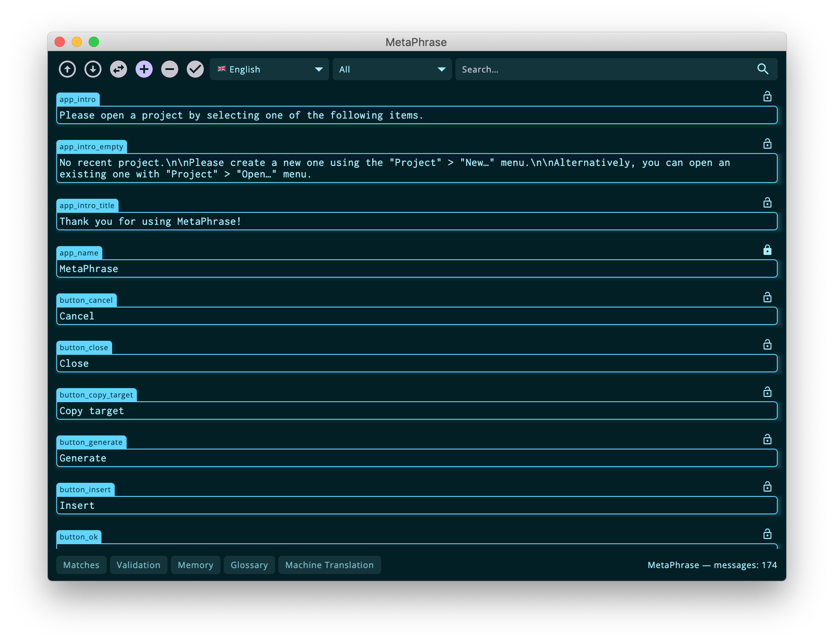
Task: Switch to the Memory tab
Action: [x=196, y=565]
